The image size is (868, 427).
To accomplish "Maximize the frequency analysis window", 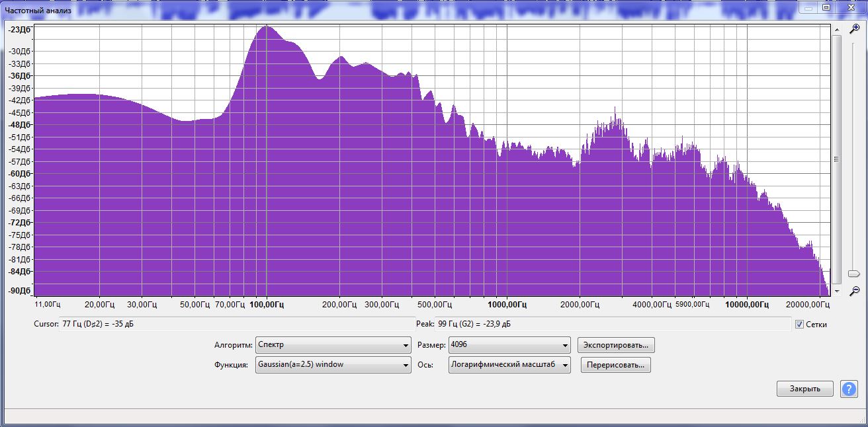I will coord(826,7).
